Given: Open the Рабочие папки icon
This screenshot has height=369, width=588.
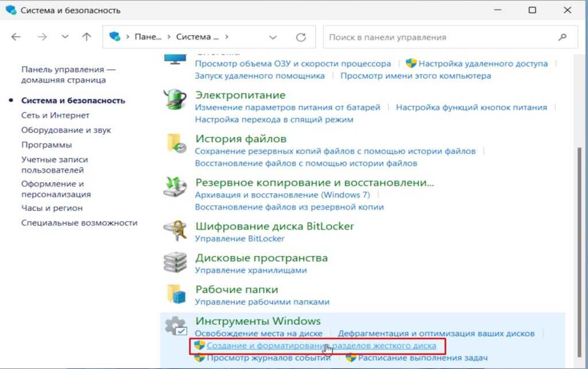Looking at the screenshot, I should pyautogui.click(x=175, y=295).
